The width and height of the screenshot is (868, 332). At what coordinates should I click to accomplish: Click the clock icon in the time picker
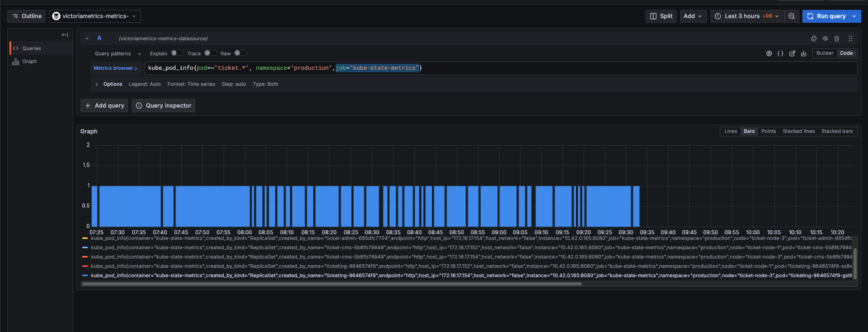[x=718, y=16]
